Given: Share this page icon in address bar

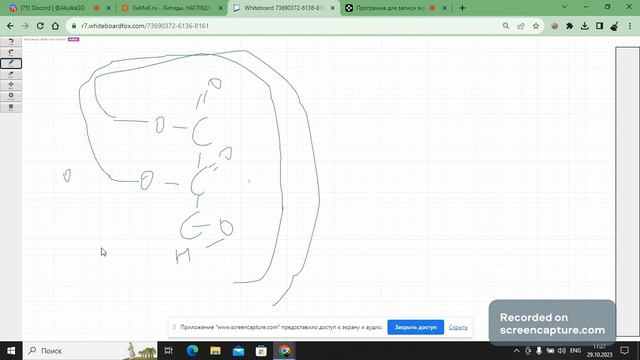Looking at the screenshot, I should 521,26.
